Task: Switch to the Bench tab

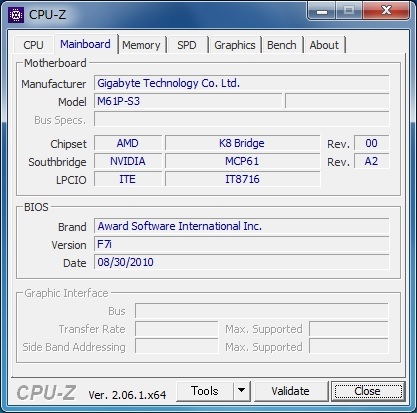Action: click(x=282, y=45)
